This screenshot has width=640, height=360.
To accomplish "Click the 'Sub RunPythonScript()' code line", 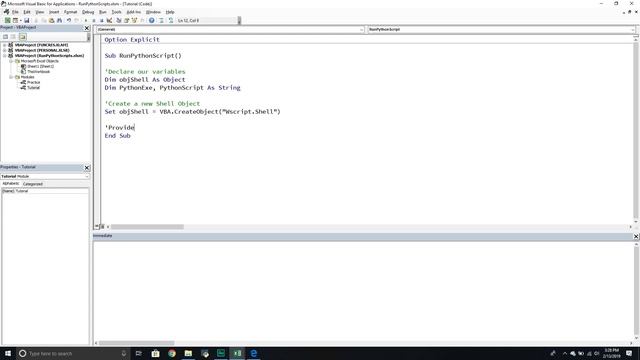I will coord(143,56).
